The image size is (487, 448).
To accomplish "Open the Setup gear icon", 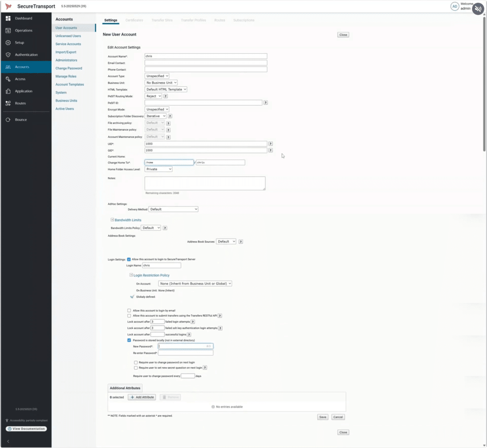I will pos(8,42).
